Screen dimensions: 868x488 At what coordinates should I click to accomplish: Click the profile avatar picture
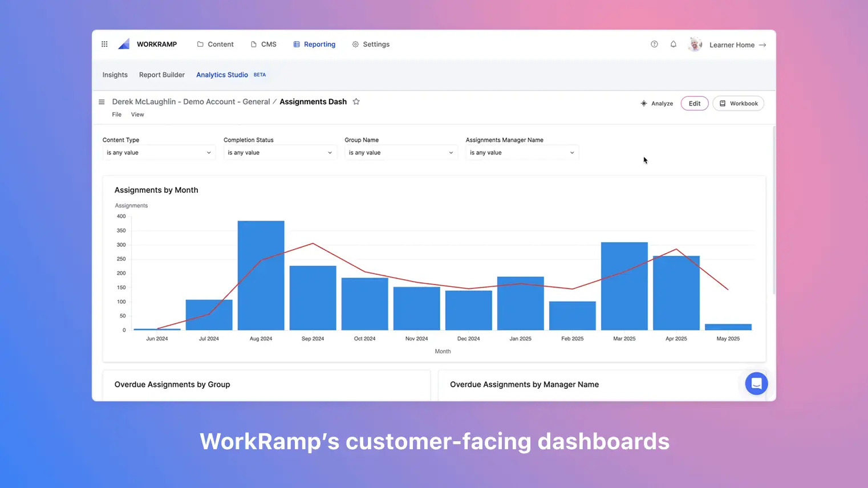[x=695, y=44]
